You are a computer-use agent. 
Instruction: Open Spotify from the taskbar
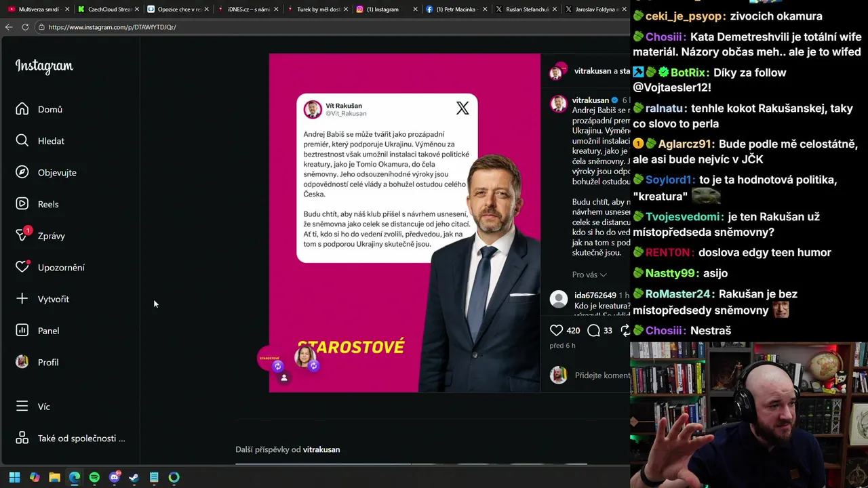(x=94, y=477)
